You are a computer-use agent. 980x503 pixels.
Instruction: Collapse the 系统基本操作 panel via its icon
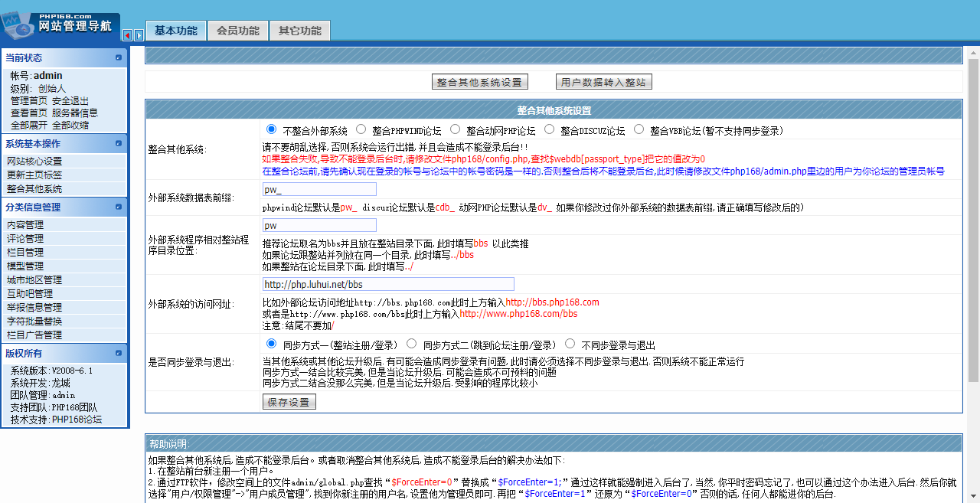coord(119,143)
